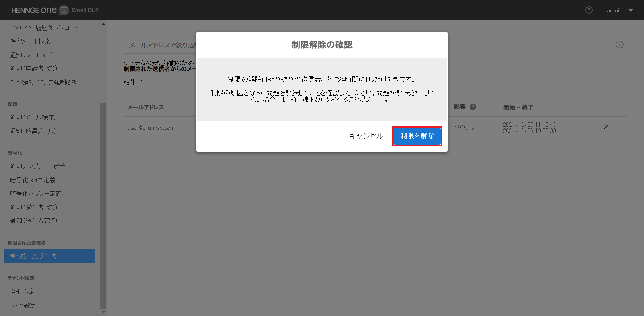Screen dimensions: 644x316
Task: Click the 制限解除の確認 dialog title
Action: [322, 45]
